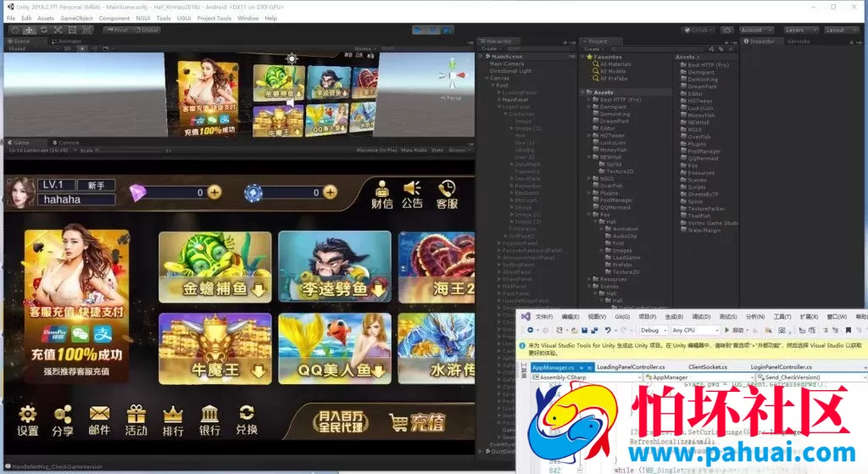This screenshot has width=868, height=474.
Task: Click the 客服 customer service icon
Action: click(x=447, y=195)
